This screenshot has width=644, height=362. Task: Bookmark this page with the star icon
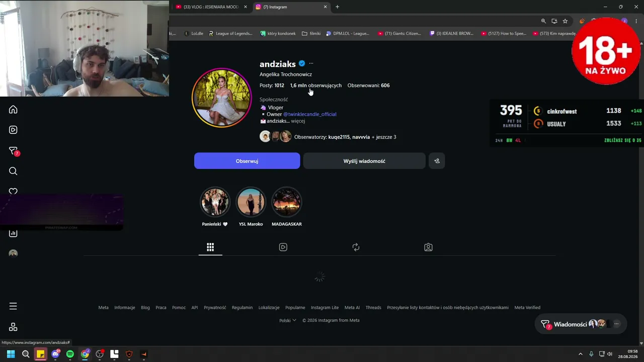coord(565,21)
